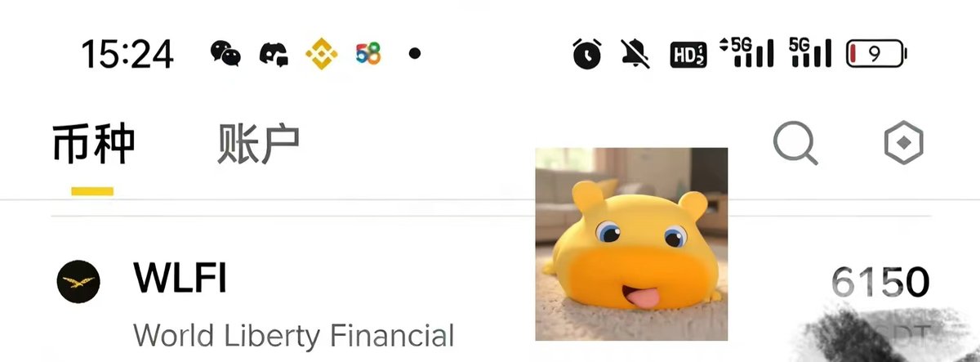Image resolution: width=980 pixels, height=362 pixels.
Task: Tap the yellow hippo sticker image
Action: click(631, 244)
